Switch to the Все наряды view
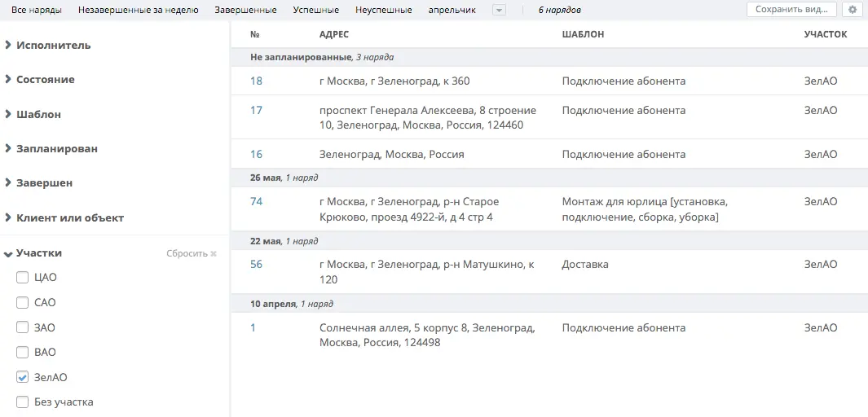This screenshot has height=417, width=868. (37, 10)
